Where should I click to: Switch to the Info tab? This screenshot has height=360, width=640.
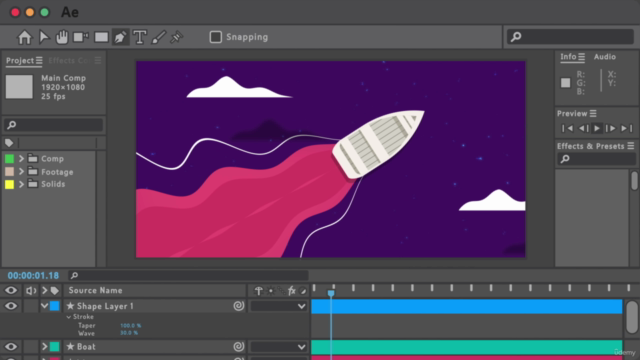point(568,57)
